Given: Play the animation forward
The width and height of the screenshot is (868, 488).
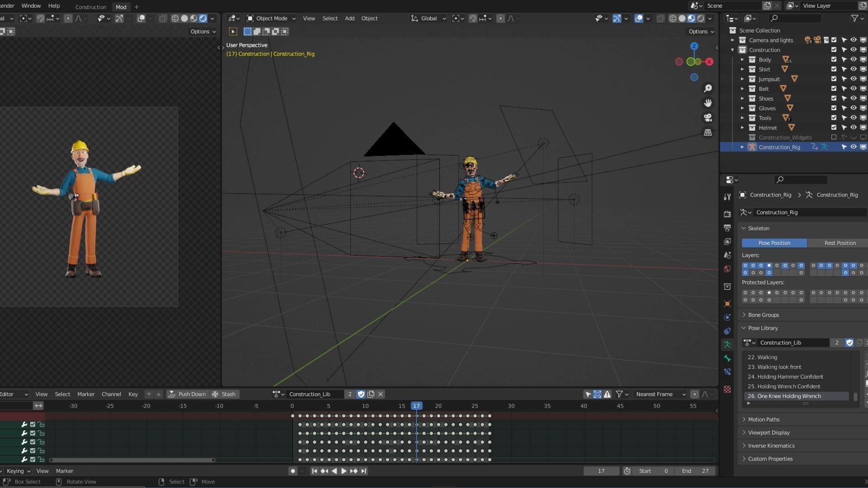Looking at the screenshot, I should point(344,471).
